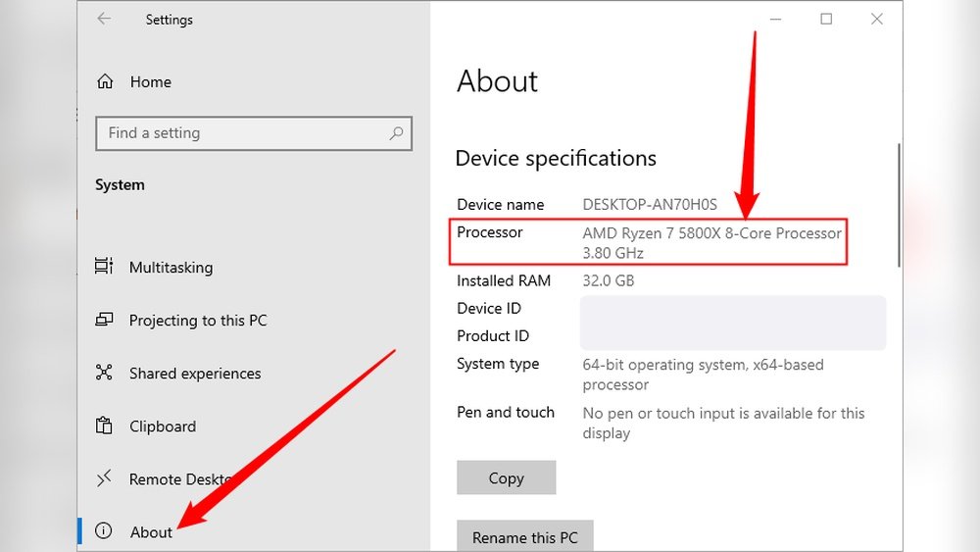
Task: Click the DESKTOP-AN70H0S device name
Action: coord(650,205)
